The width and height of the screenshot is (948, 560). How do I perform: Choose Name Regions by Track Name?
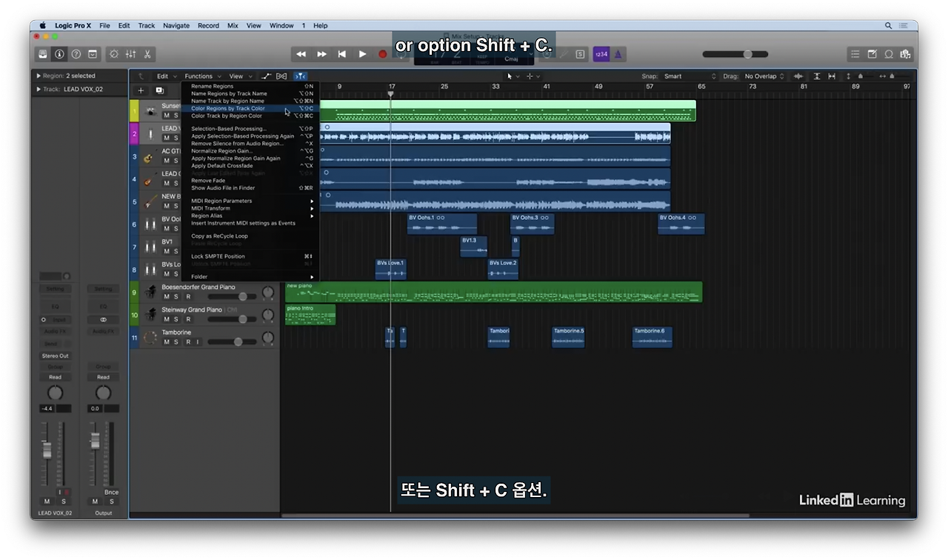click(x=252, y=93)
